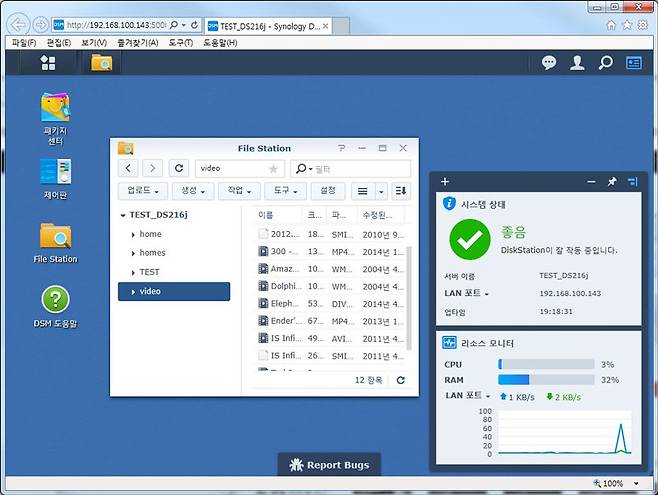Image resolution: width=658 pixels, height=495 pixels.
Task: Click the browser back button
Action: pos(18,25)
